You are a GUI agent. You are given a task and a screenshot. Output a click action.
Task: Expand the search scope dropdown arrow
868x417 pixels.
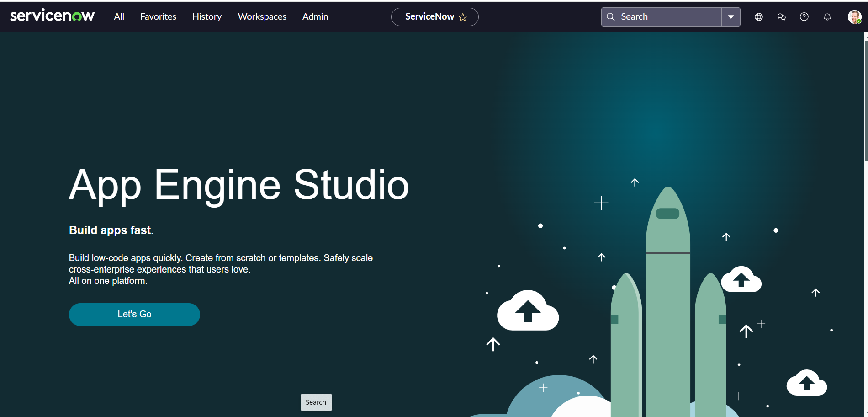730,17
